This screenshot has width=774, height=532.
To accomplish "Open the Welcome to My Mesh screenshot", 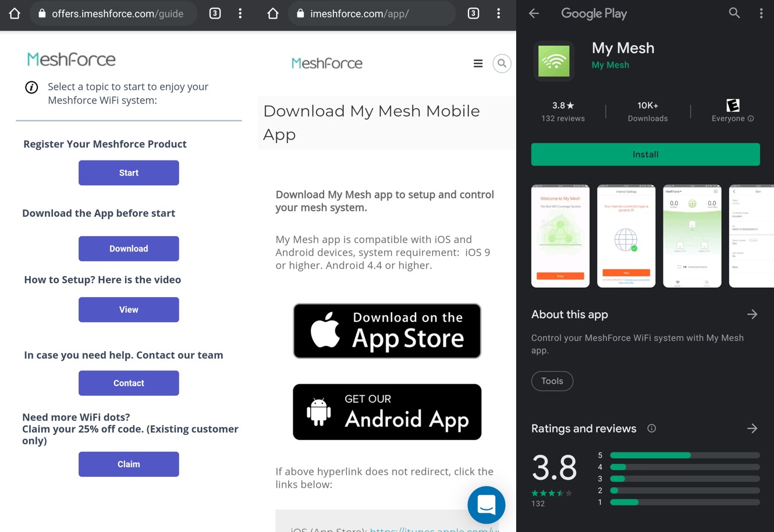I will [x=560, y=236].
